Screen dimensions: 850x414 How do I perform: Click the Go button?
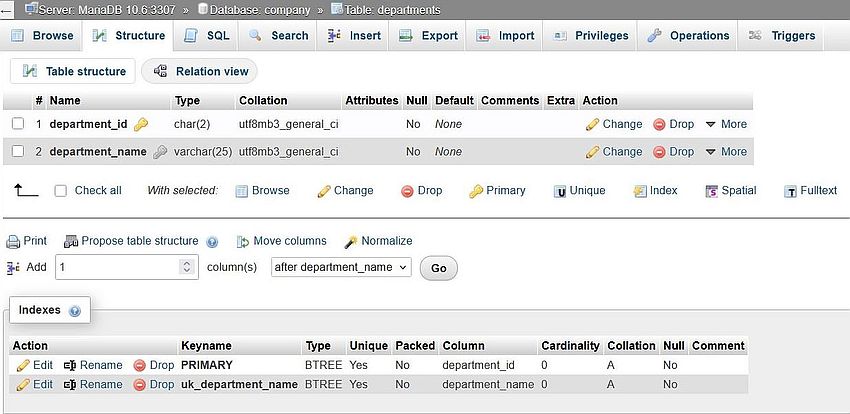[x=439, y=268]
